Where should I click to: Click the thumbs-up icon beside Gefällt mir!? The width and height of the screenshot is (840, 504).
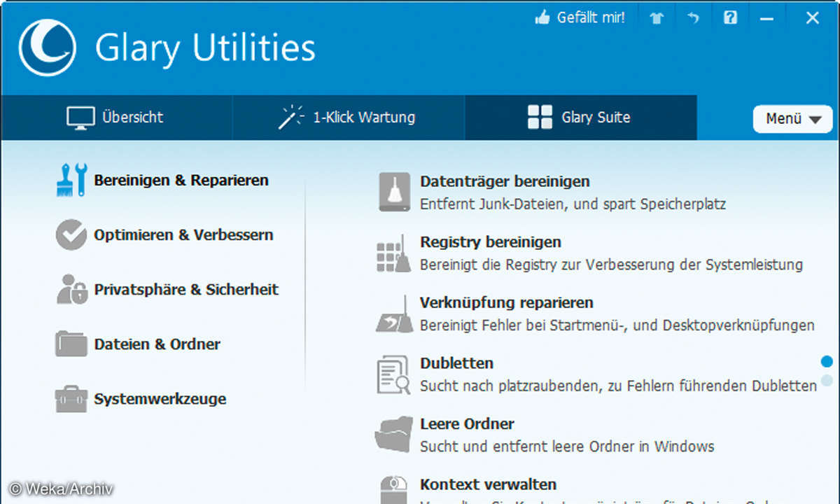pos(542,18)
